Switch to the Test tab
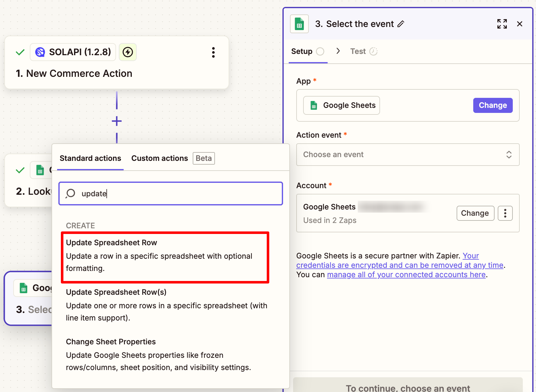Image resolution: width=536 pixels, height=392 pixels. 364,51
